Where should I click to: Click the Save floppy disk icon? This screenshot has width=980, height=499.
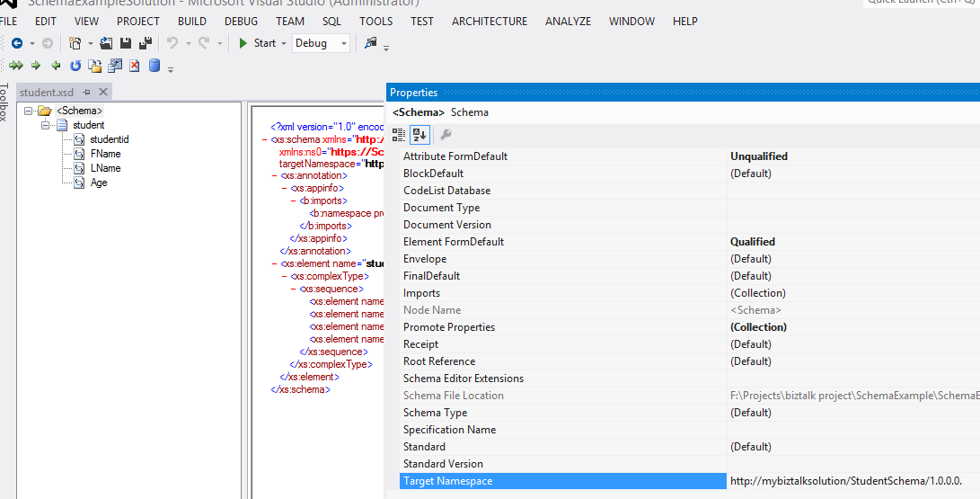click(x=126, y=43)
